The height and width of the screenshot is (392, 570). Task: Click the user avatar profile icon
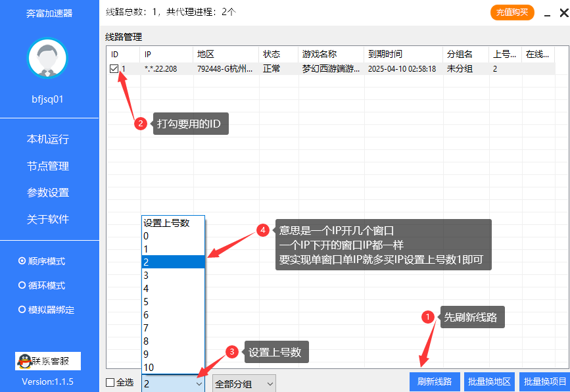pyautogui.click(x=47, y=58)
